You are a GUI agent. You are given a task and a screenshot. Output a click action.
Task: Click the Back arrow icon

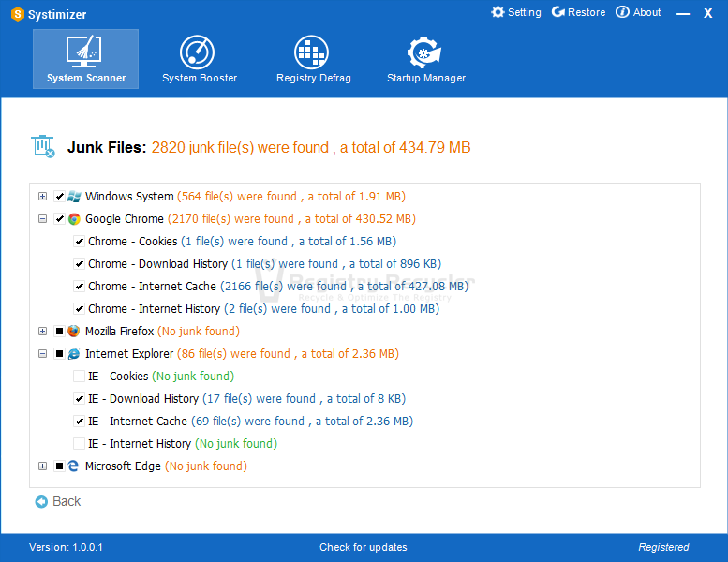[41, 502]
